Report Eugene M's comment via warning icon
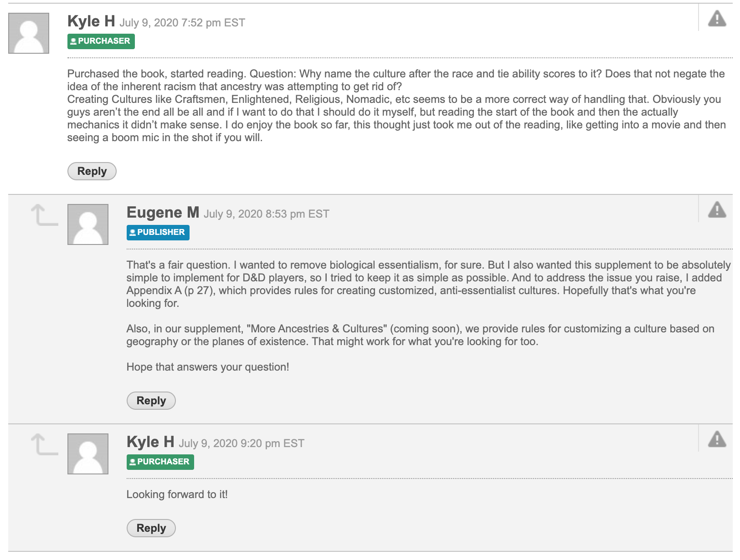740x560 pixels. click(717, 210)
